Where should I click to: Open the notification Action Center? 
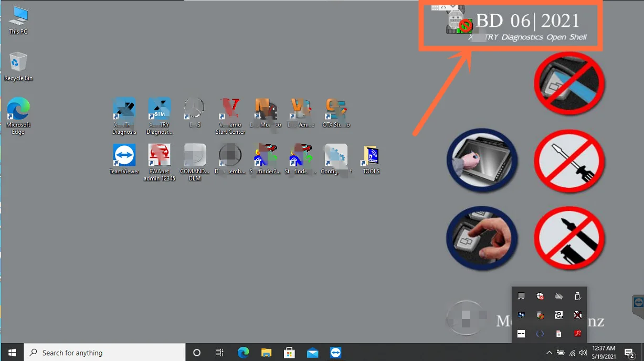pos(630,353)
